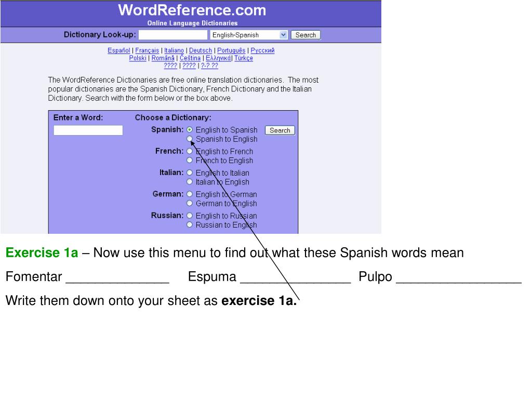Screen dimensions: 532x399
Task: Focus the Dictionary Look-up text field
Action: coord(173,35)
